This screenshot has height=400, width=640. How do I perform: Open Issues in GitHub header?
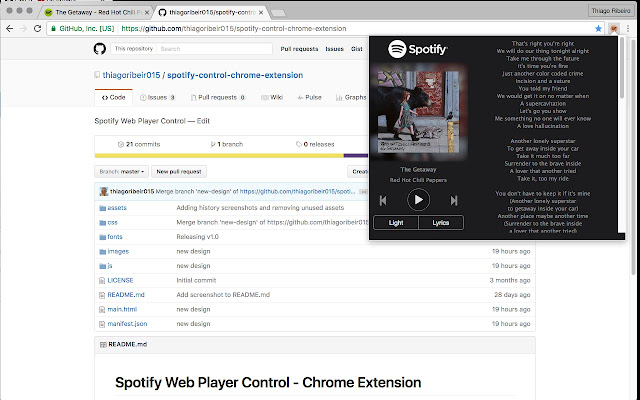(x=334, y=49)
